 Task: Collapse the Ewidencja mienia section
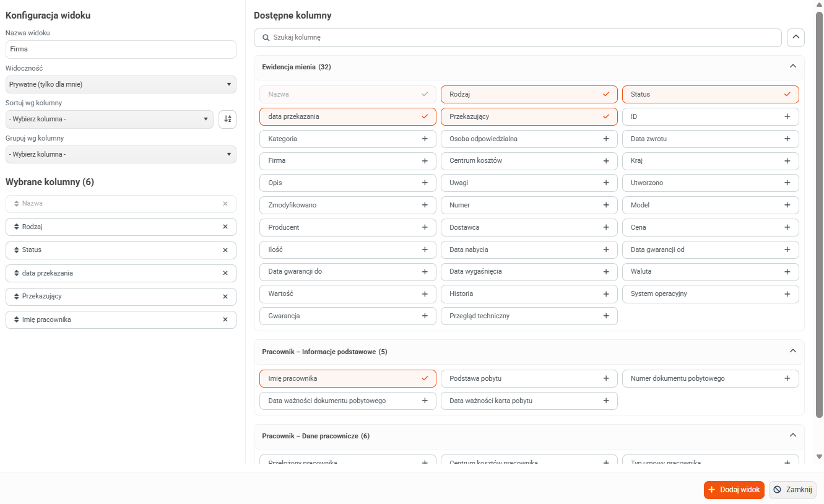[x=792, y=66]
